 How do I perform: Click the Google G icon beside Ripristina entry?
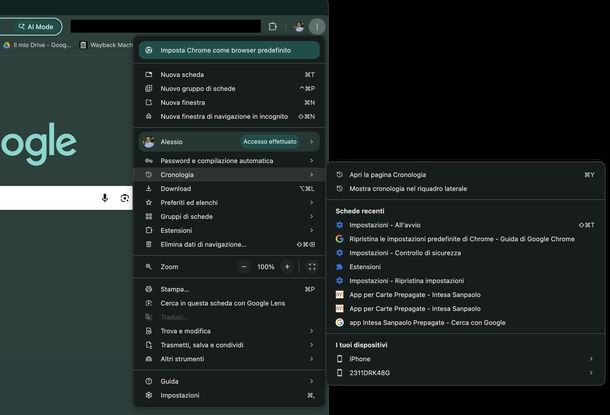click(340, 239)
